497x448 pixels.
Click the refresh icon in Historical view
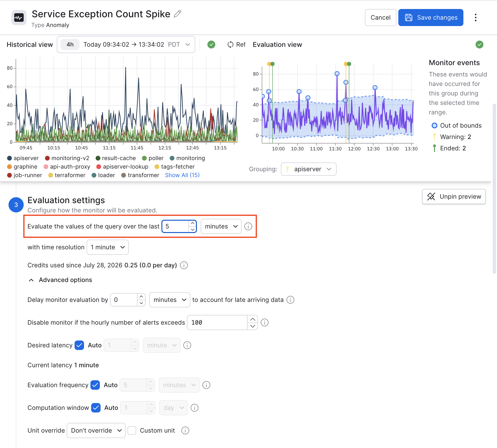click(231, 45)
